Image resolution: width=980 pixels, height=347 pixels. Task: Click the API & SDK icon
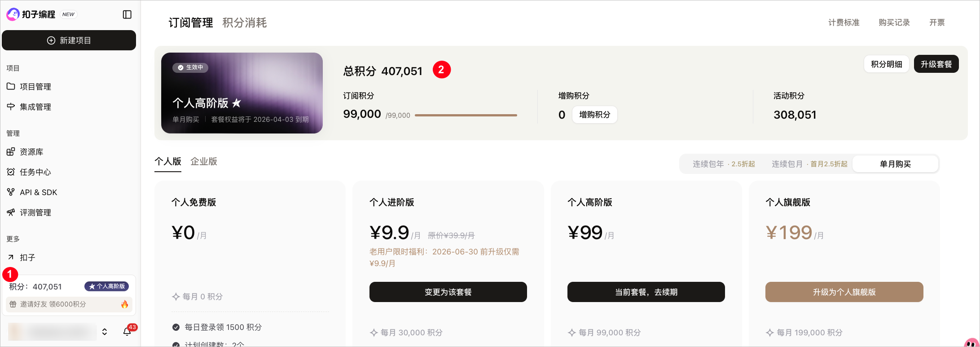11,192
